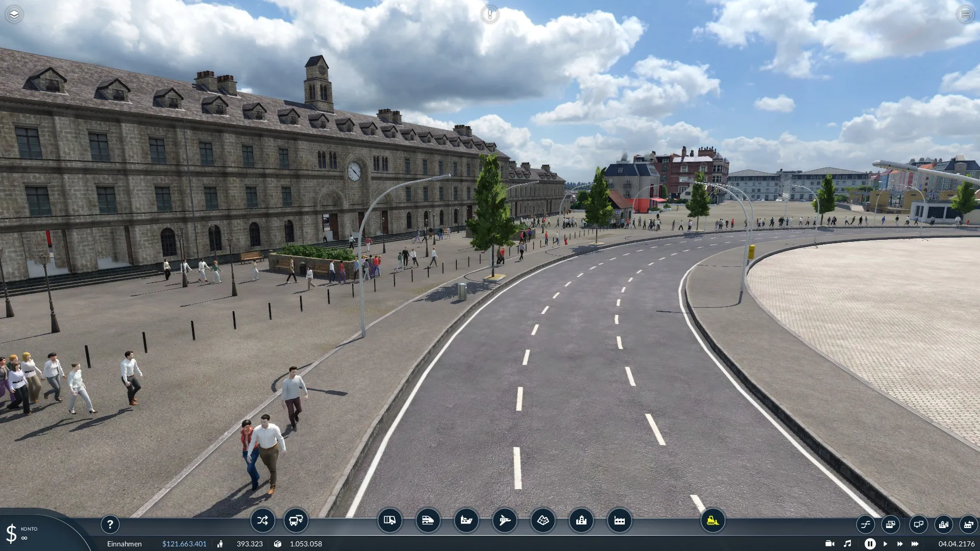The height and width of the screenshot is (551, 980).
Task: Click the help question mark button
Action: click(x=110, y=524)
